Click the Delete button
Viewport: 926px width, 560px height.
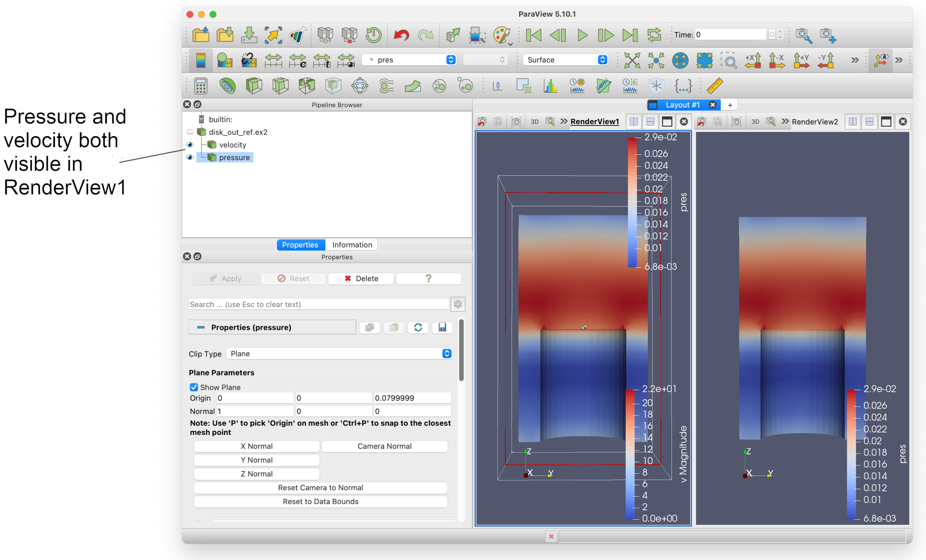pyautogui.click(x=361, y=278)
